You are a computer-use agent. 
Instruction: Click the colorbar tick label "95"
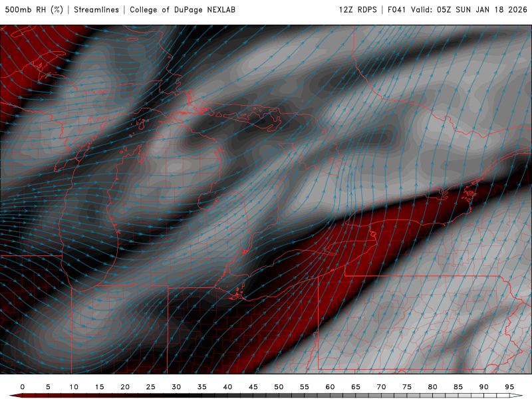click(x=509, y=387)
